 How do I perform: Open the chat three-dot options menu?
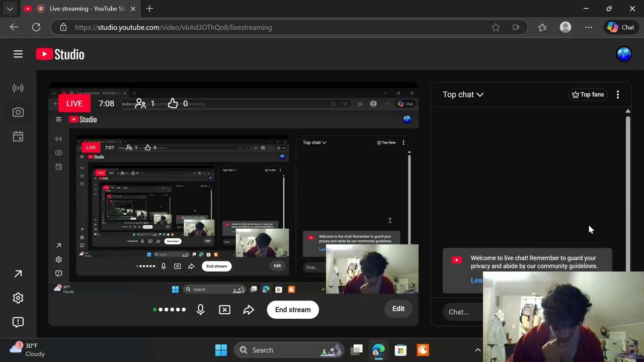pos(618,95)
